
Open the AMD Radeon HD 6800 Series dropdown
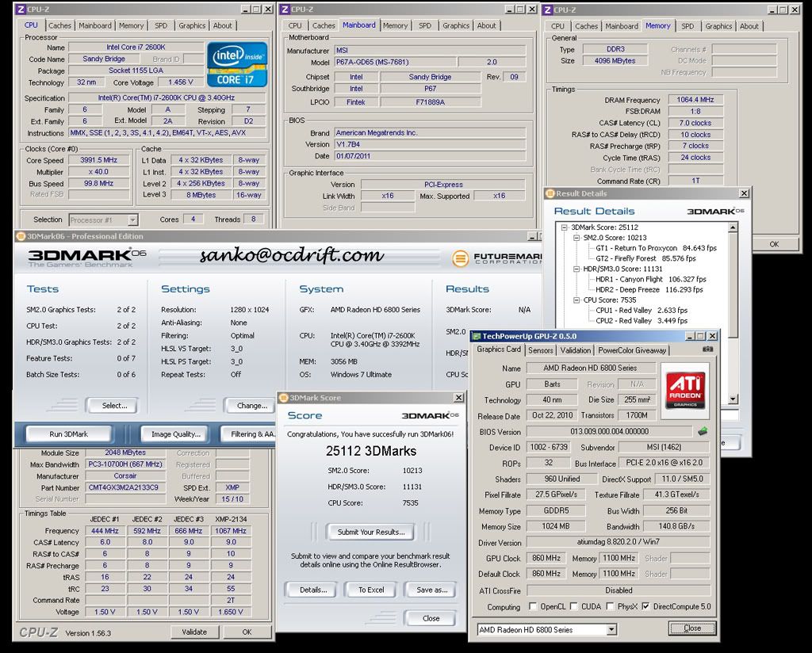[611, 630]
